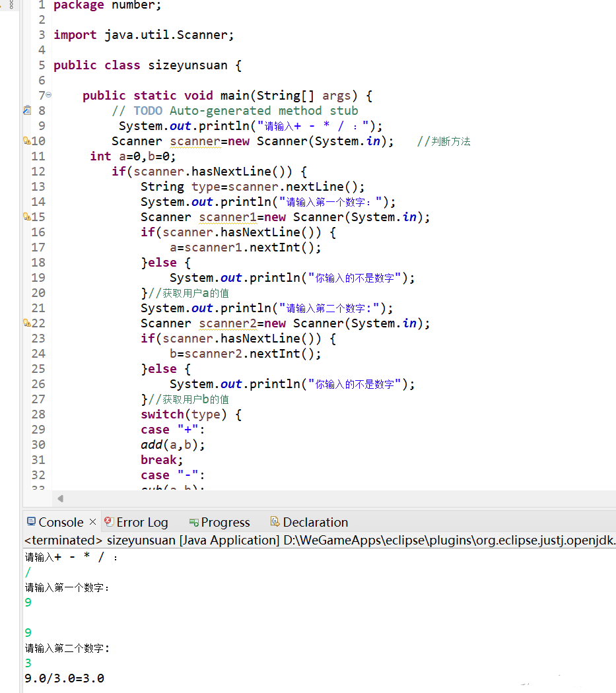
Task: Close the Console view tab
Action: coord(92,521)
